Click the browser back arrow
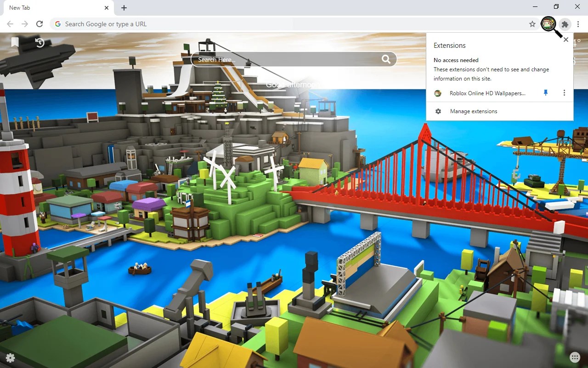 pyautogui.click(x=10, y=24)
